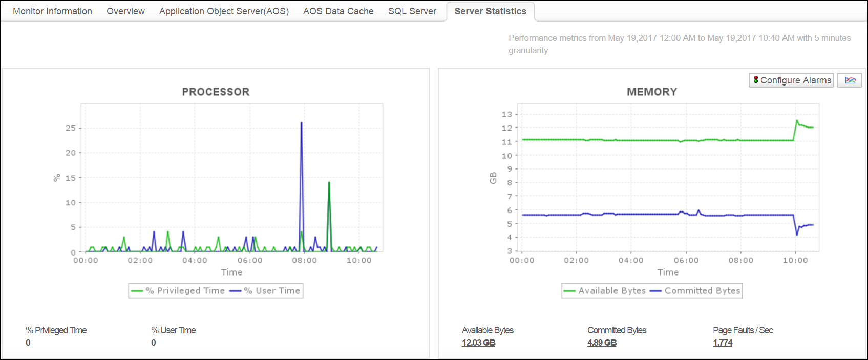This screenshot has height=360, width=868.
Task: Click the chart view icon beside Configure Alarms
Action: pyautogui.click(x=850, y=80)
